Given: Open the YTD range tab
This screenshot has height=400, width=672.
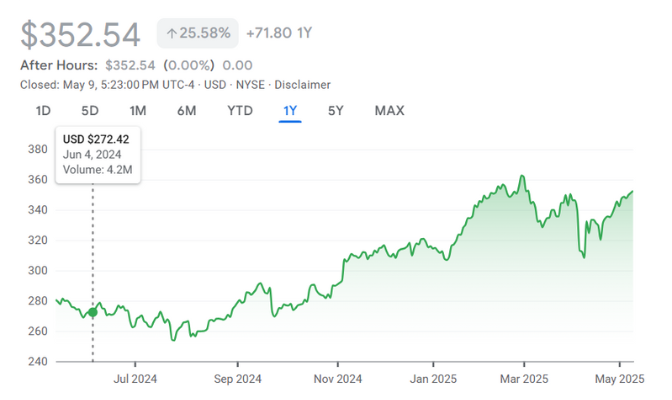Looking at the screenshot, I should (x=240, y=111).
